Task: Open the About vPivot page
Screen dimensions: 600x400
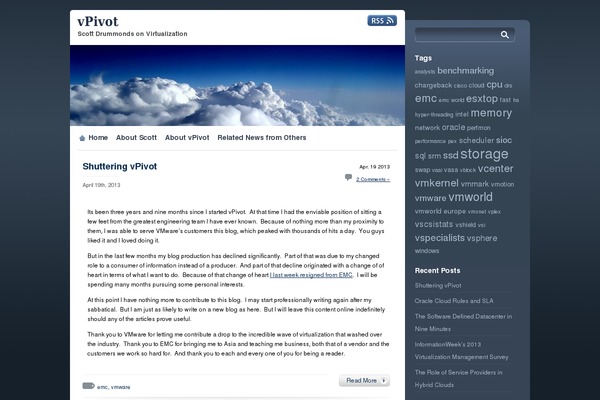Action: tap(187, 138)
